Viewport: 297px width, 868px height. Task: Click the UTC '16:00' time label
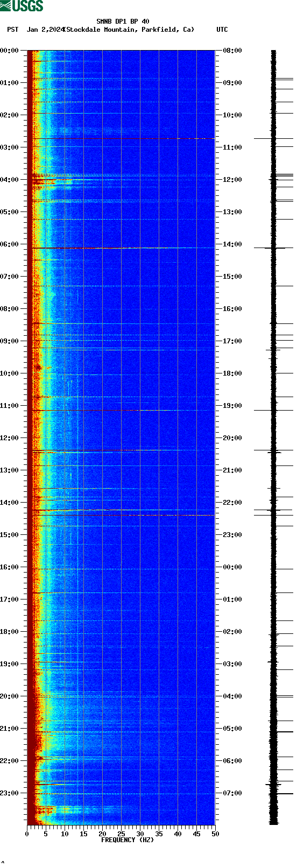point(232,309)
